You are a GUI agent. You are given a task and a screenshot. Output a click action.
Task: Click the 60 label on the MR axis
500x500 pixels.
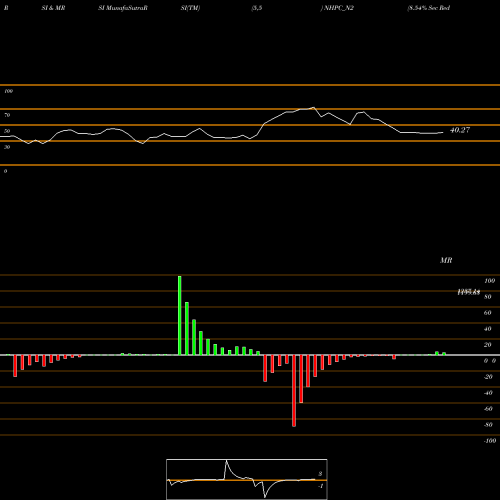[x=488, y=313]
